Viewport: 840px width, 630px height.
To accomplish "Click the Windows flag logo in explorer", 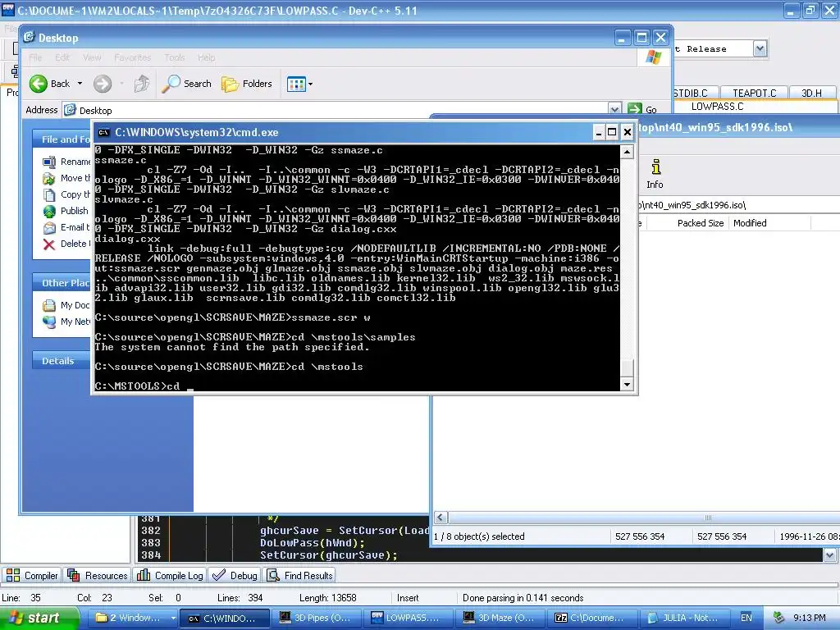I will [x=653, y=57].
